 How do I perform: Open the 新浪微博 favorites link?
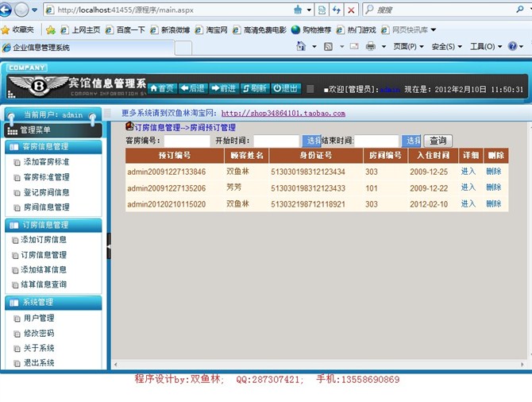pyautogui.click(x=170, y=30)
